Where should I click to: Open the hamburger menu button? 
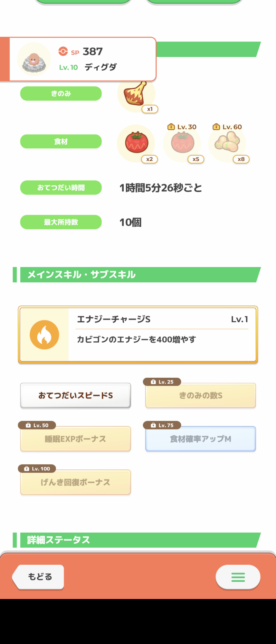coord(238,577)
